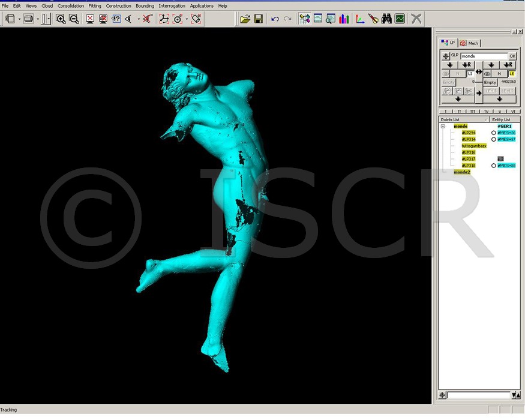This screenshot has height=420, width=525.
Task: Open the dropdown arrow next to the eye viewpoint icon
Action: 138,19
